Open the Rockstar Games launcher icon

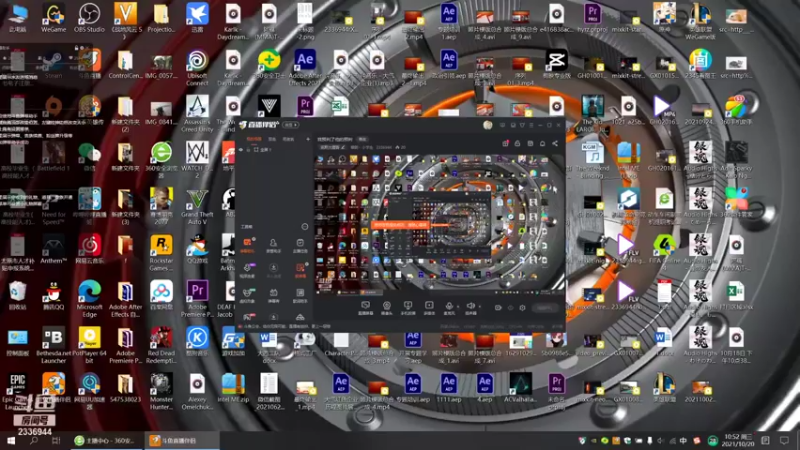tap(161, 253)
